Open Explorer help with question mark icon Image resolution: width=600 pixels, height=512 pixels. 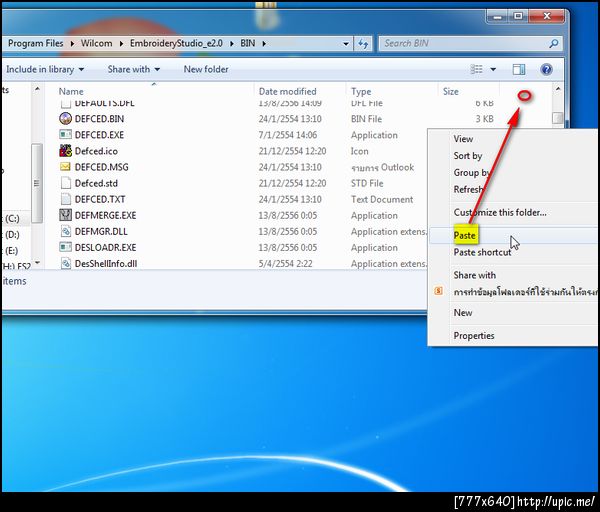546,69
